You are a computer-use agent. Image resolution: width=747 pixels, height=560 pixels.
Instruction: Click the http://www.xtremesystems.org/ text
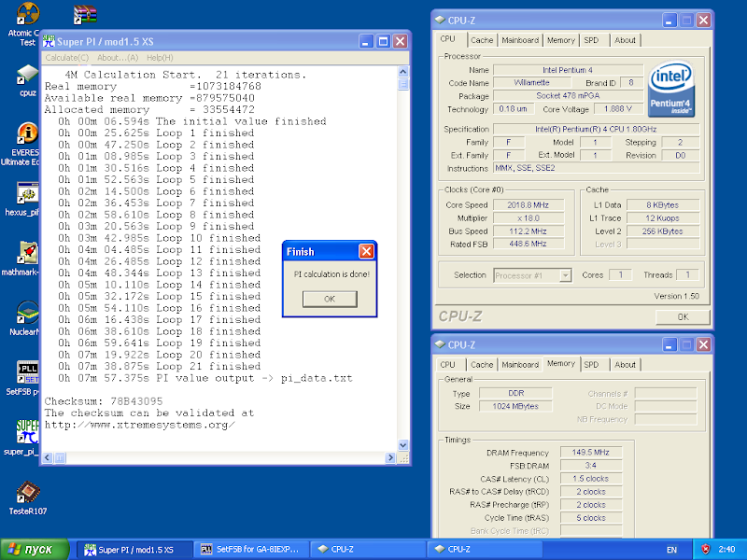pos(139,425)
